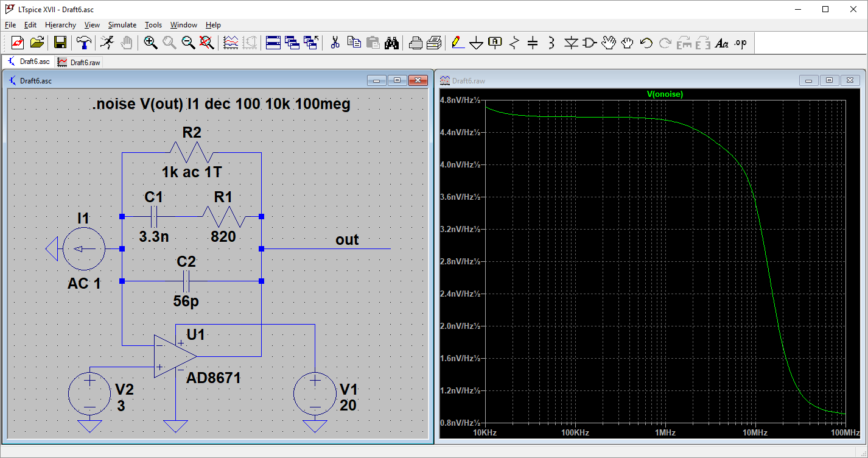Select the Move open-hand tool
The width and height of the screenshot is (868, 458).
609,43
